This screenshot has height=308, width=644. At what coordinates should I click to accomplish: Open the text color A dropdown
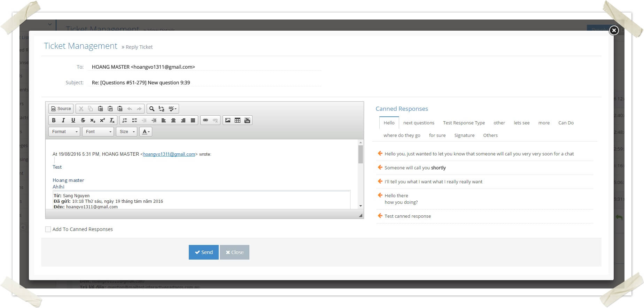pos(146,132)
